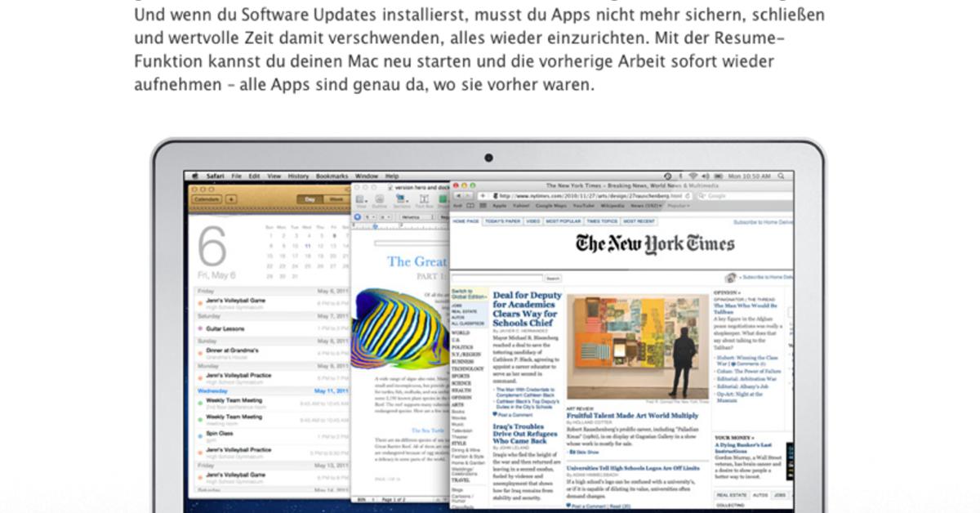The width and height of the screenshot is (980, 513).
Task: Click 'Switch to Global Edition' link
Action: pyautogui.click(x=469, y=295)
